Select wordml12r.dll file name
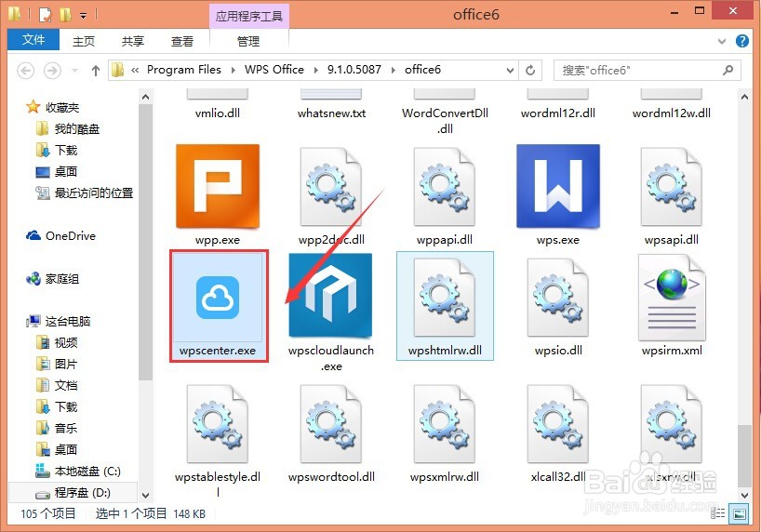This screenshot has width=761, height=532. tap(558, 113)
